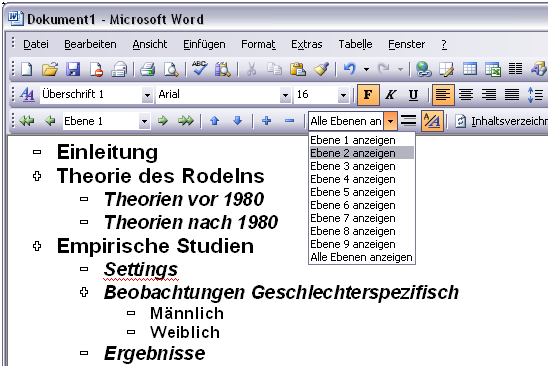This screenshot has width=548, height=366.
Task: Open the style dropdown Überschrift 1
Action: (x=147, y=95)
